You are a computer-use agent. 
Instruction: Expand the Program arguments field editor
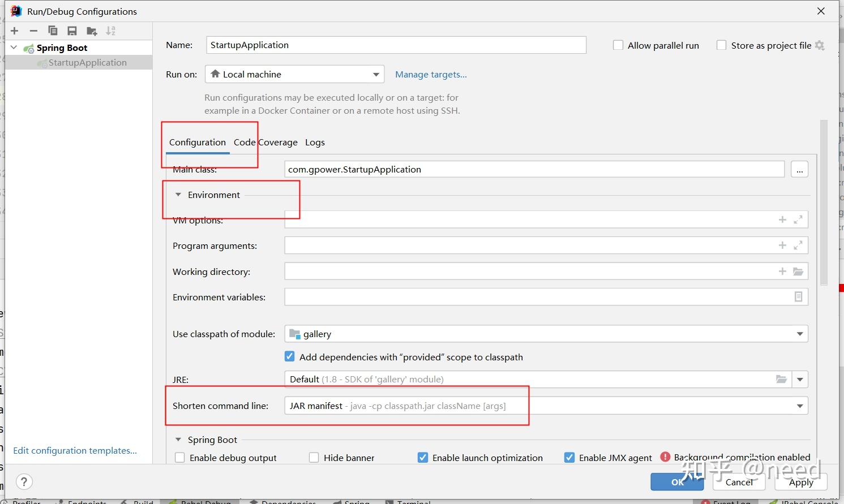[x=798, y=245]
